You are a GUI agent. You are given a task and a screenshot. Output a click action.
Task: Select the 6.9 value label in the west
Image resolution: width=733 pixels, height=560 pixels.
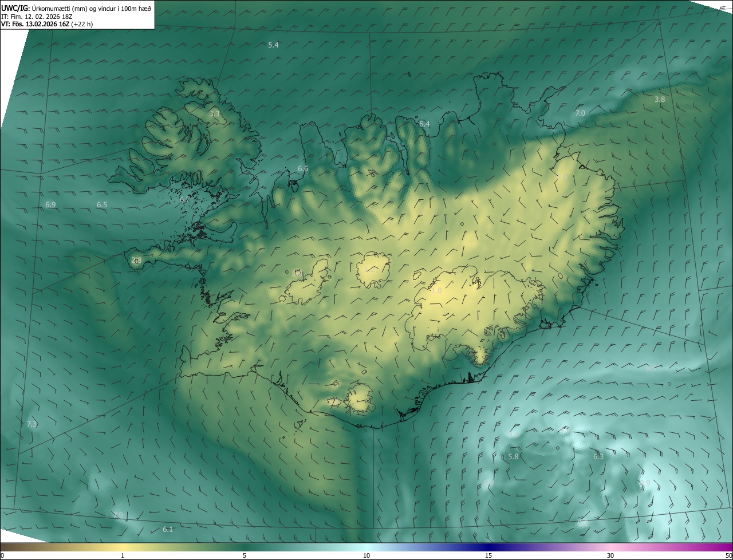(50, 204)
